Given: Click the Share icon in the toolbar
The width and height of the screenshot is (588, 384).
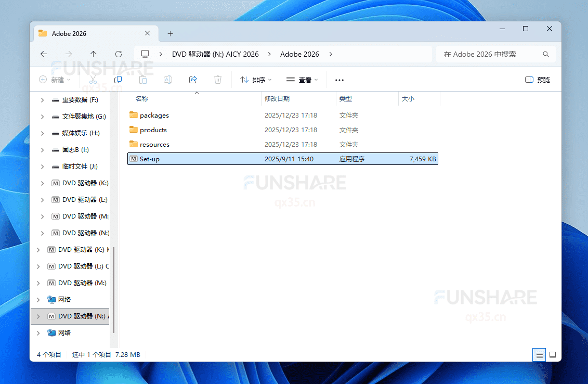Looking at the screenshot, I should click(x=193, y=79).
